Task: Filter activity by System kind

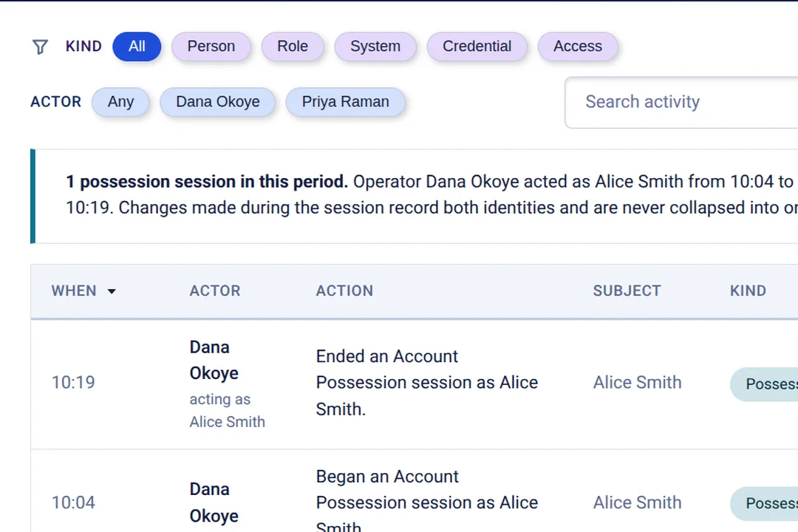Action: 375,47
